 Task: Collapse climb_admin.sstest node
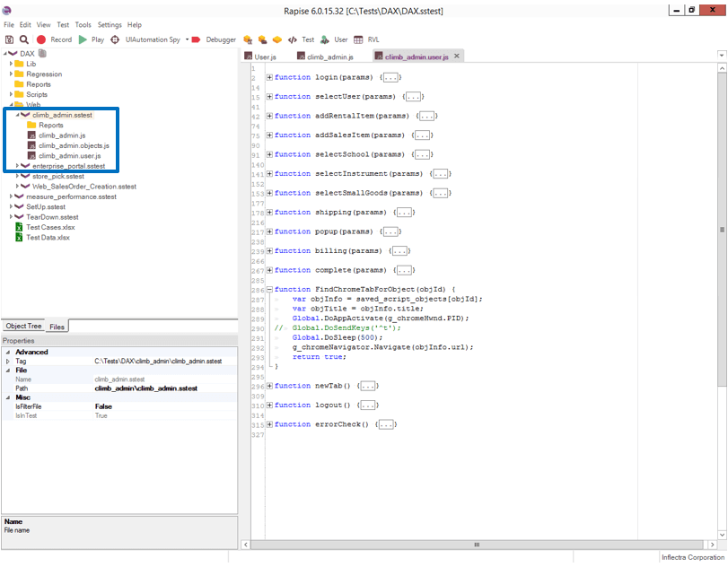pyautogui.click(x=17, y=115)
